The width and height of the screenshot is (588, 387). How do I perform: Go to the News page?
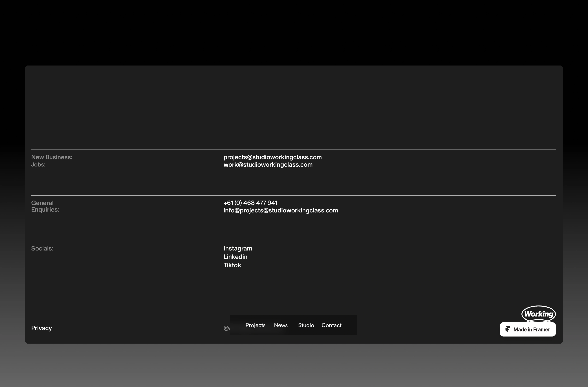pyautogui.click(x=281, y=325)
